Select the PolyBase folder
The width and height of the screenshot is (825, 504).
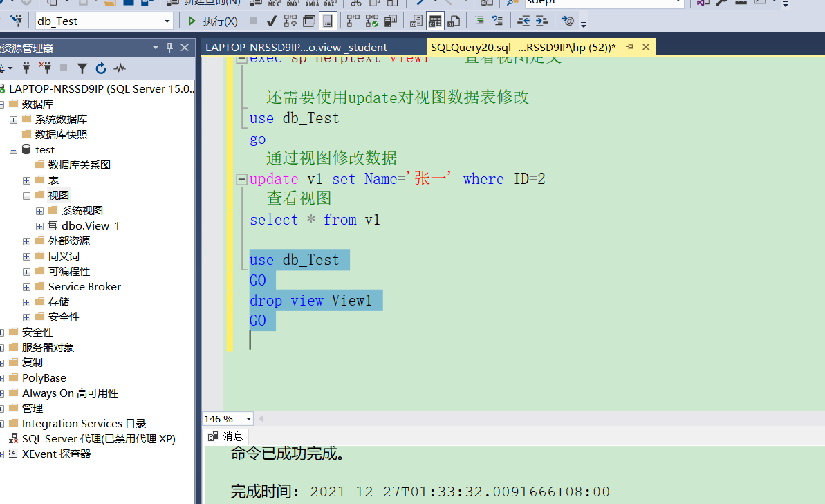44,377
